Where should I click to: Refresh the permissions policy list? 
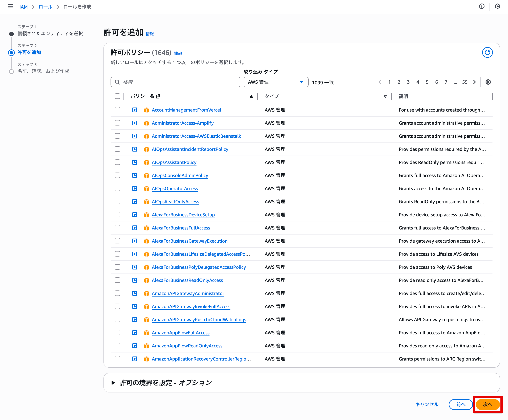[488, 52]
